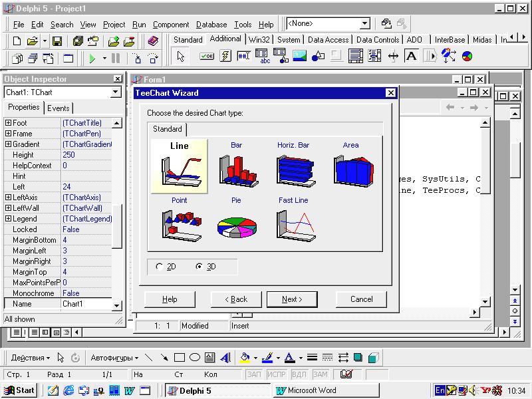Select the MaskEdit component icon
Viewport: 532px width, 399px height.
click(x=243, y=56)
